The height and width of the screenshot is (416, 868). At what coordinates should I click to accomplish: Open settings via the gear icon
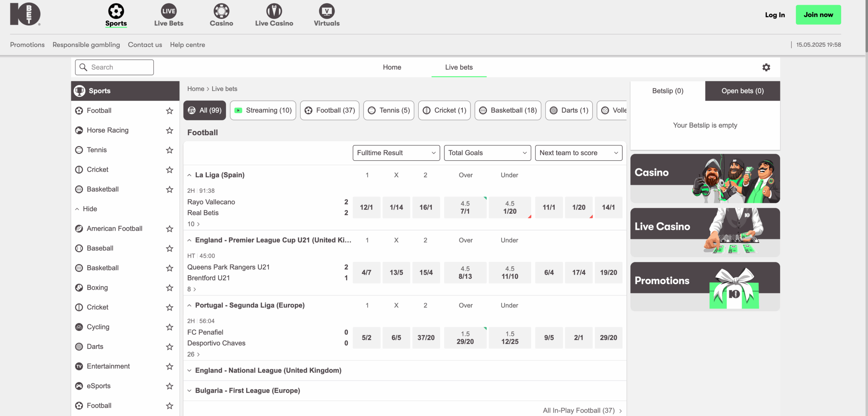tap(766, 67)
